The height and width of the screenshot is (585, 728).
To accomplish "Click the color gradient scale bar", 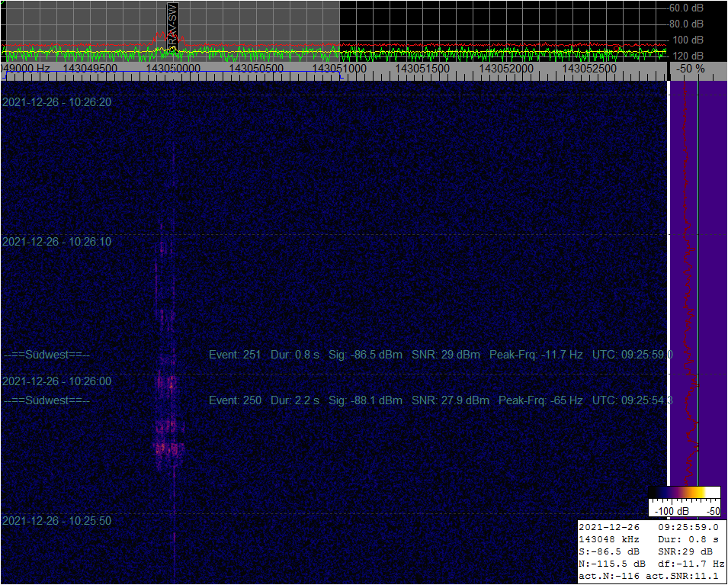I will 685,493.
